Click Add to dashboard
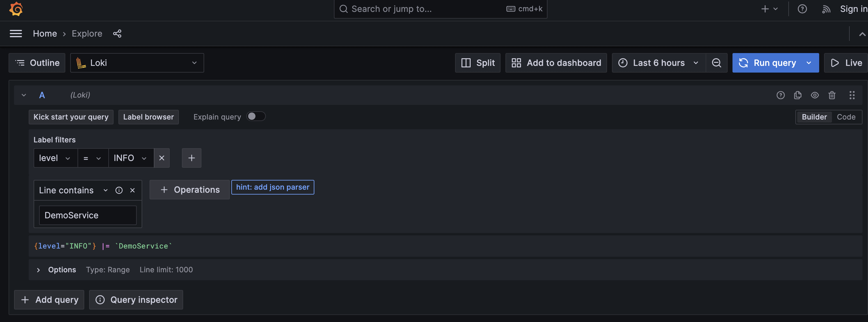The image size is (868, 322). click(556, 63)
